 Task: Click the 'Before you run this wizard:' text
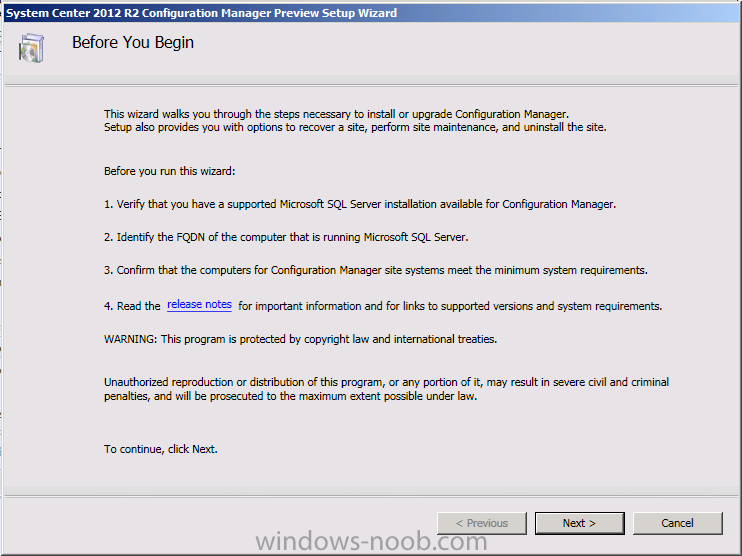(169, 171)
